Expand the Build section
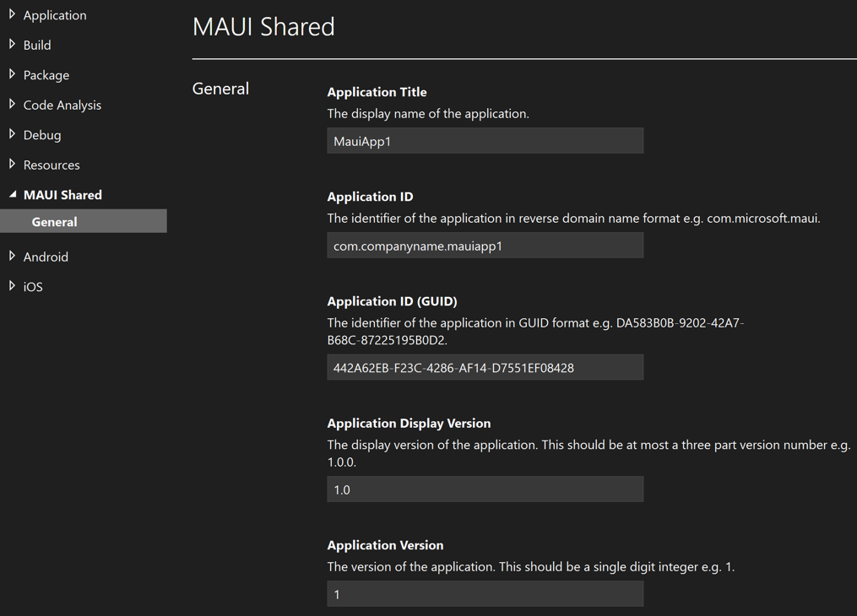The image size is (857, 616). coord(12,45)
